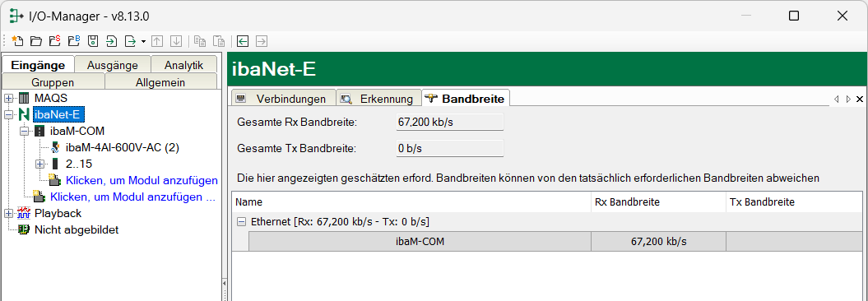Collapse the ibaM-COM tree node
The height and width of the screenshot is (301, 868).
pyautogui.click(x=24, y=131)
